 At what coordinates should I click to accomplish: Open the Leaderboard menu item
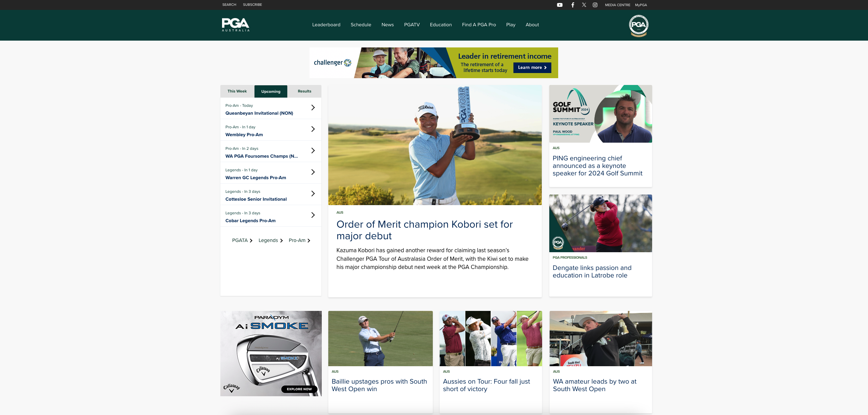(326, 25)
